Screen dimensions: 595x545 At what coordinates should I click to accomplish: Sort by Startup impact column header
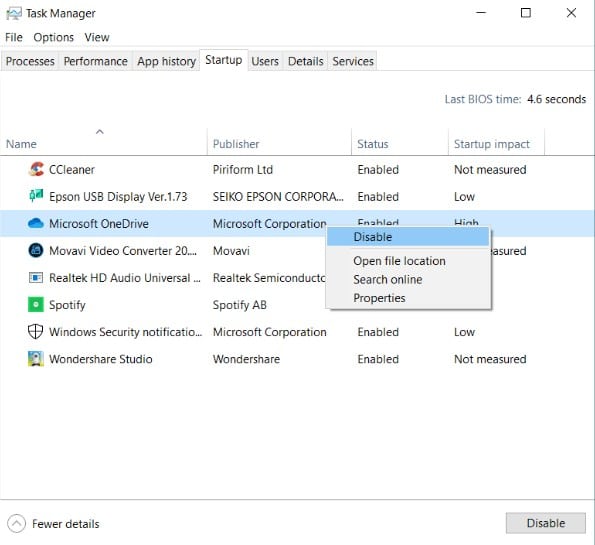coord(491,144)
